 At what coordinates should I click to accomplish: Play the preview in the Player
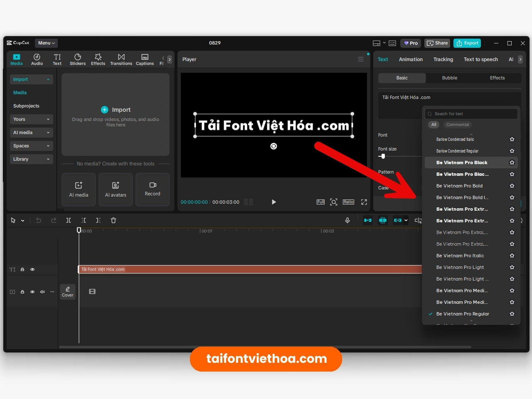tap(273, 202)
